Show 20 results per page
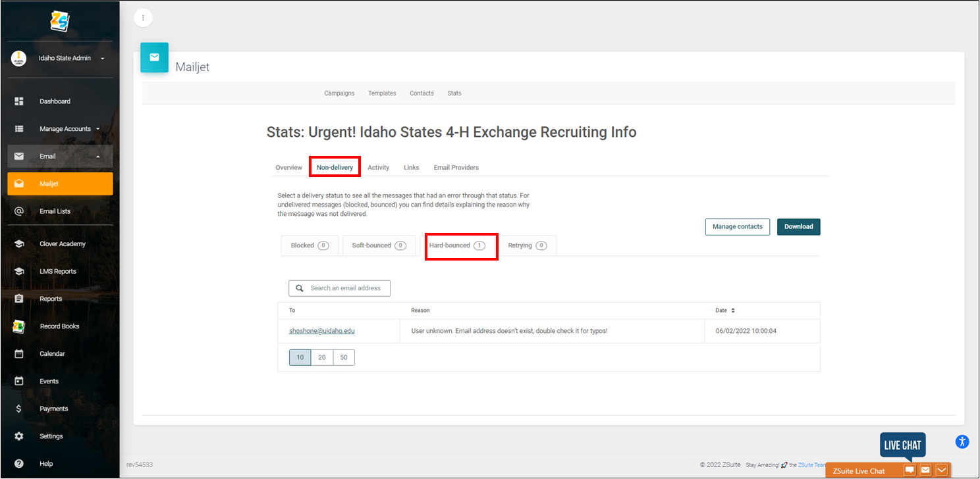Image resolution: width=980 pixels, height=479 pixels. 322,357
